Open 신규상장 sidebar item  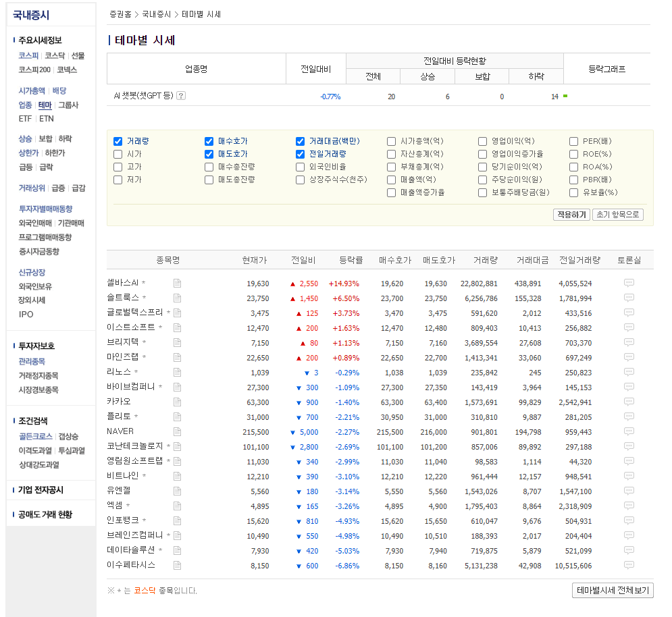click(32, 273)
